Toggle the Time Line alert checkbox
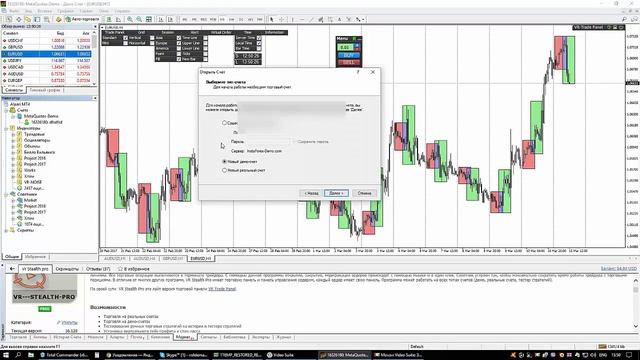Viewport: 640px width, 360px height. tap(205, 38)
